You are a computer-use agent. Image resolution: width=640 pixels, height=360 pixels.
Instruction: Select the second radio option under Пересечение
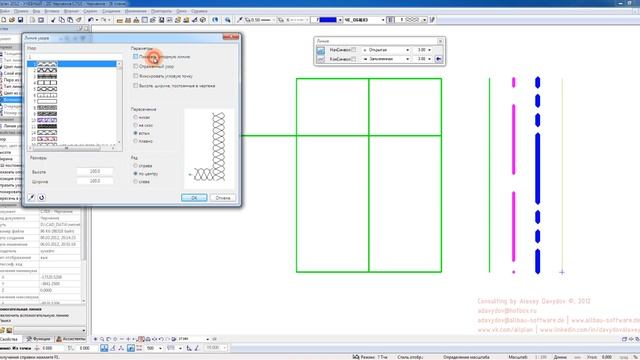click(136, 125)
